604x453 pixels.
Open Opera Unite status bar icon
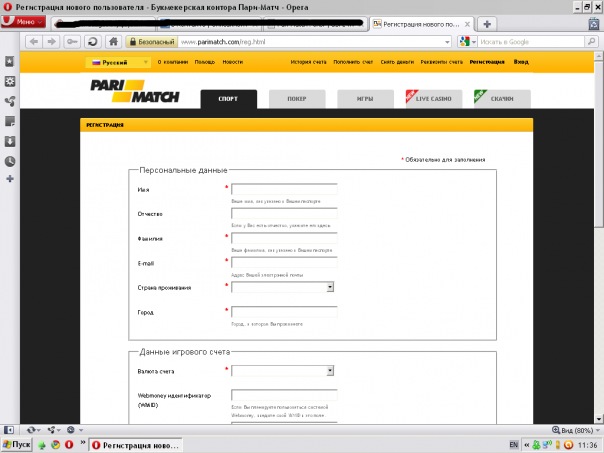[x=54, y=430]
